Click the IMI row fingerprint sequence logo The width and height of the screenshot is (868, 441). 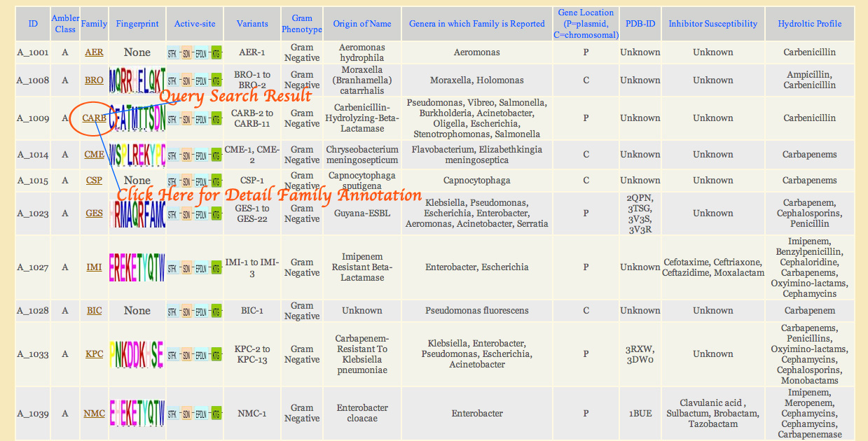137,267
